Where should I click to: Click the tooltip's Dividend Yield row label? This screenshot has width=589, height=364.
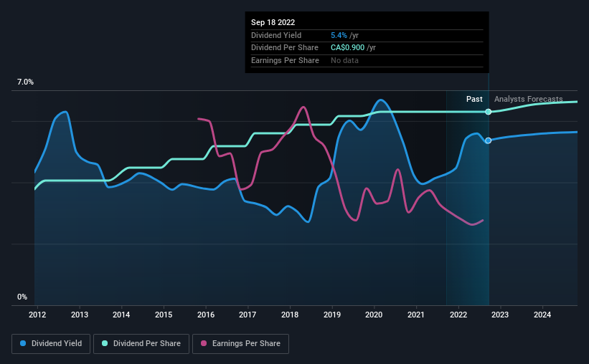(x=276, y=35)
